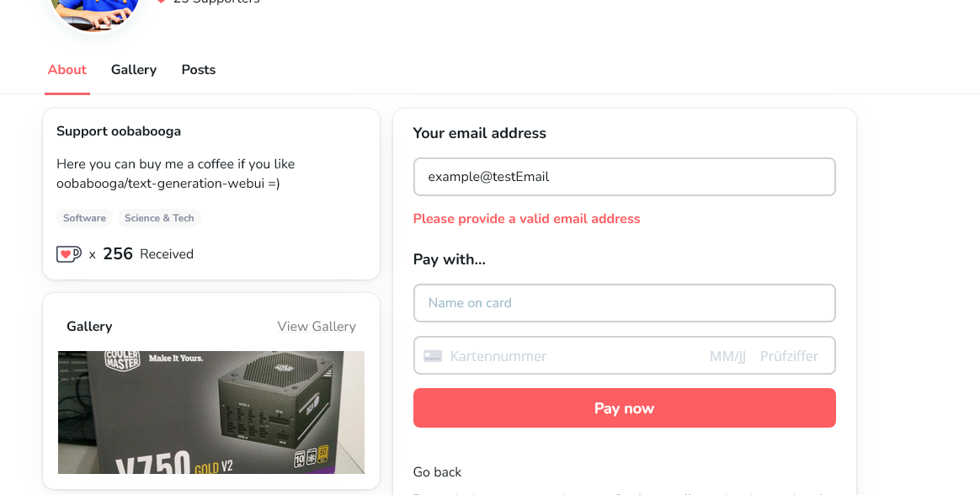
Task: Open the Posts tab
Action: [x=198, y=70]
